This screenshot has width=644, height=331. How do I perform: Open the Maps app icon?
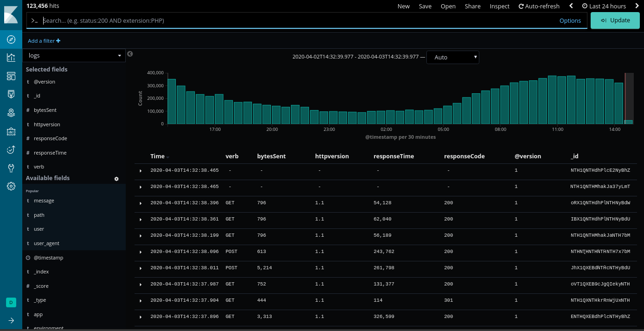(x=11, y=112)
